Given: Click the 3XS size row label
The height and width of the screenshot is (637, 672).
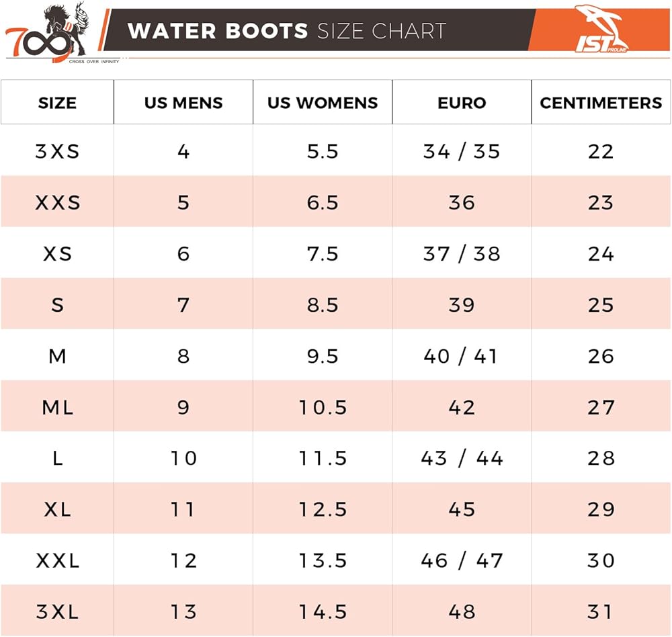Looking at the screenshot, I should tap(57, 151).
